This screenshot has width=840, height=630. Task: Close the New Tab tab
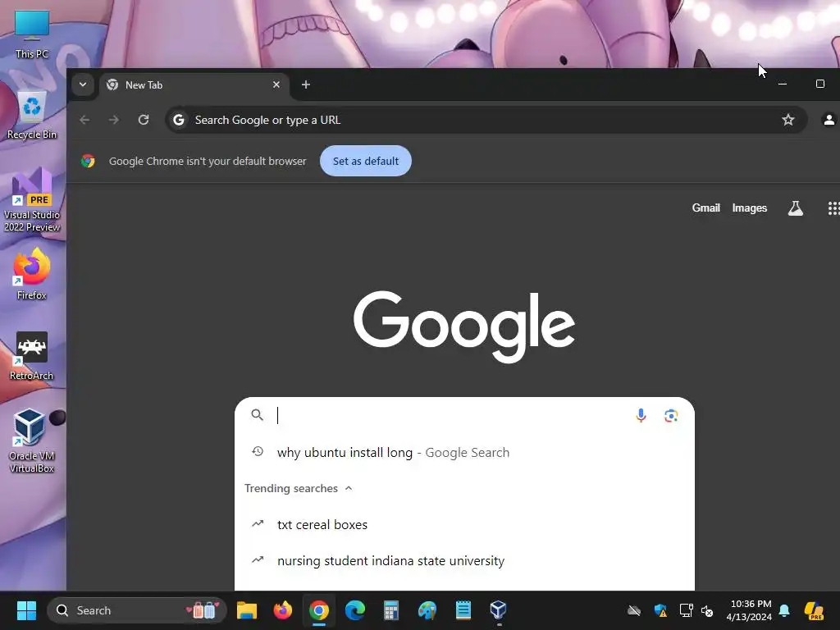click(276, 84)
